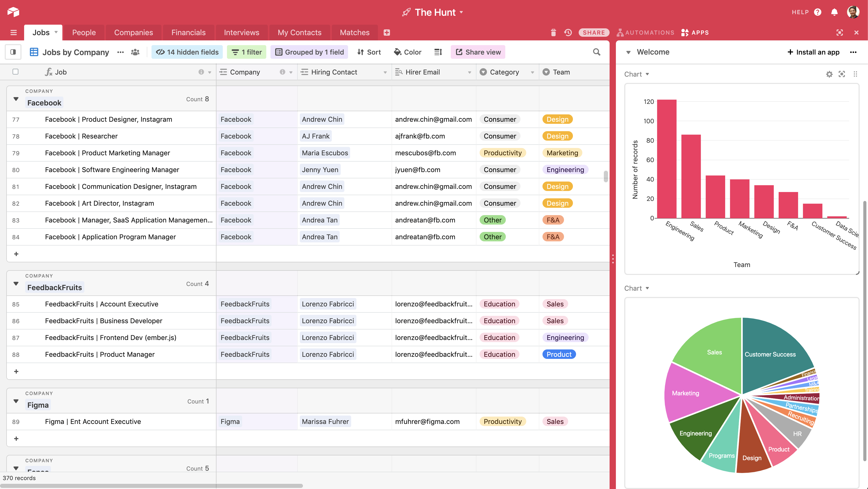Viewport: 868px width, 489px height.
Task: Open Grouped by 1 field
Action: [309, 52]
